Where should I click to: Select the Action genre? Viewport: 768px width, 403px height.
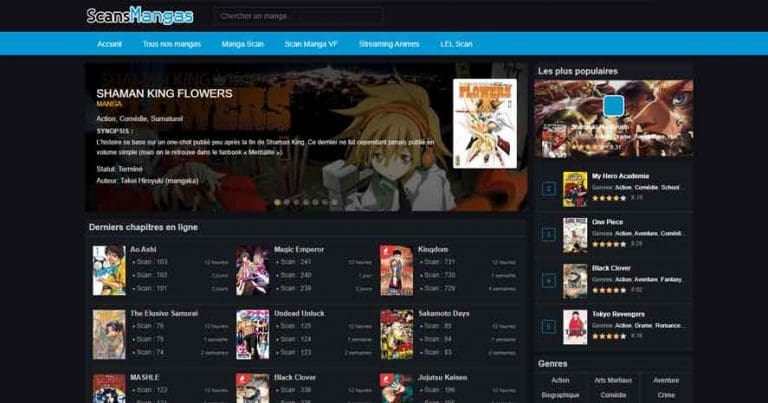click(560, 380)
